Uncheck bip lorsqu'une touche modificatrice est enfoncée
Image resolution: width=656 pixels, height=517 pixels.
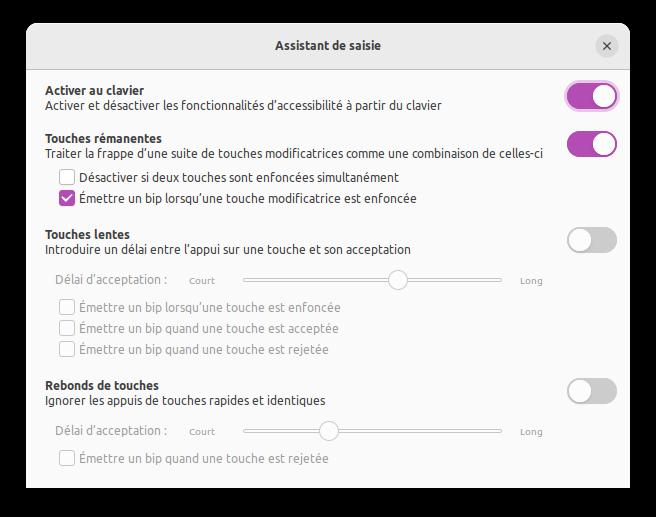click(x=67, y=198)
